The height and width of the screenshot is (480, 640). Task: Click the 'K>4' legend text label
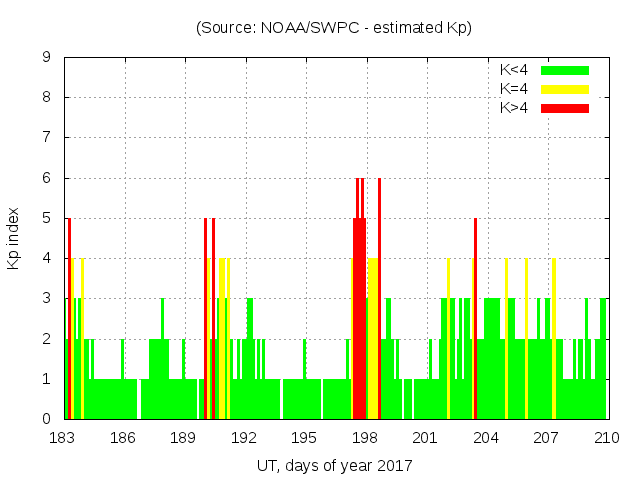point(515,107)
